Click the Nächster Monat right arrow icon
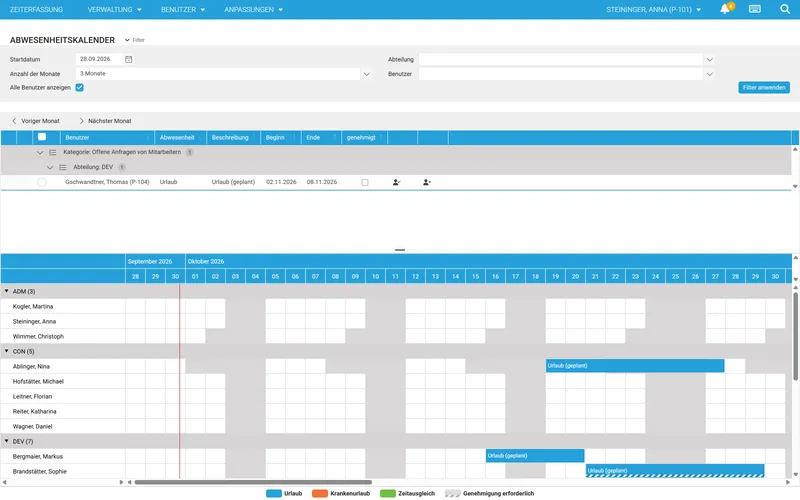Image resolution: width=800 pixels, height=500 pixels. (81, 121)
